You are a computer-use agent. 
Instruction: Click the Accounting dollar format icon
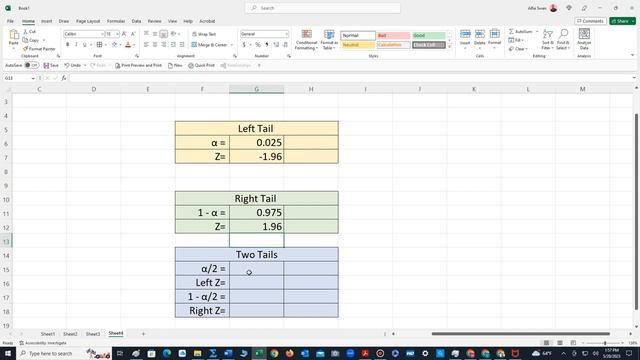pyautogui.click(x=244, y=45)
